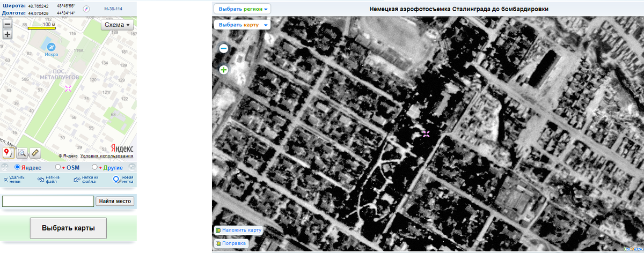Click the Наложить карту overlay button
This screenshot has height=253, width=644.
(x=238, y=230)
